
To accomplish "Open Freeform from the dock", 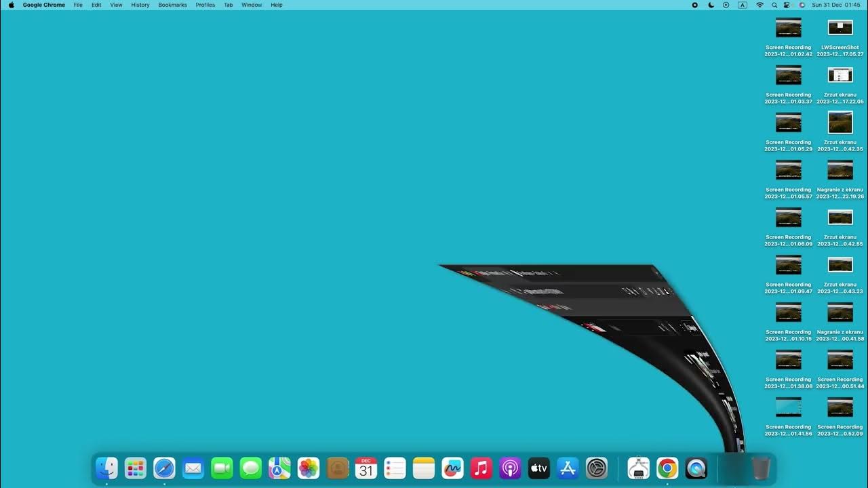I will (452, 468).
